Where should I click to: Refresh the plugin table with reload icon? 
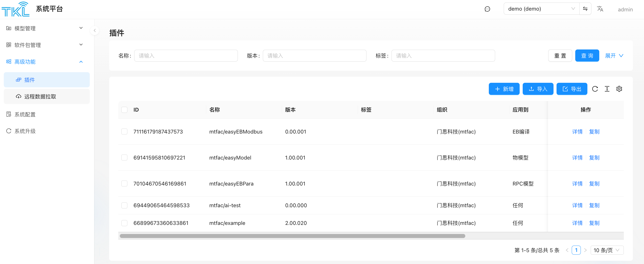(x=595, y=89)
